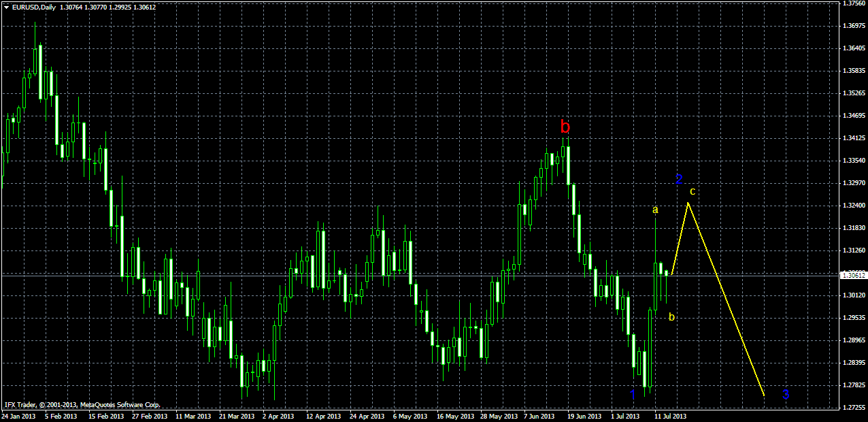Click the 1.37560 level on price scale
The height and width of the screenshot is (422, 868).
pos(853,3)
